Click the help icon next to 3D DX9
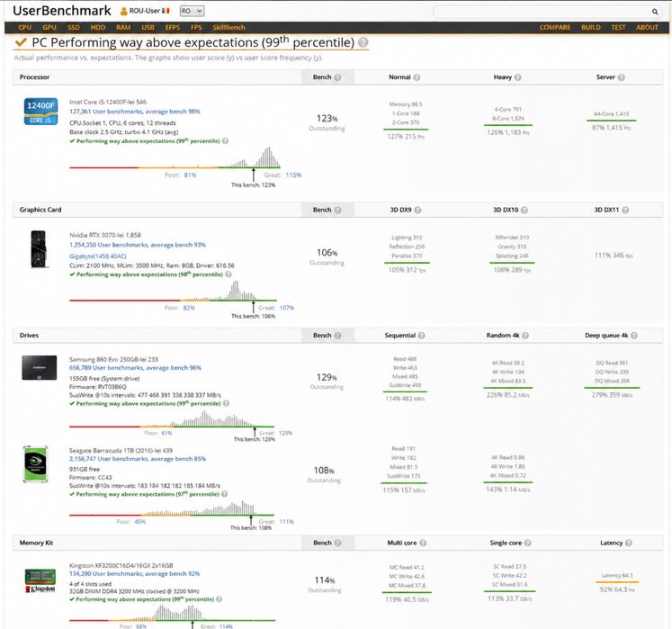 click(x=417, y=210)
